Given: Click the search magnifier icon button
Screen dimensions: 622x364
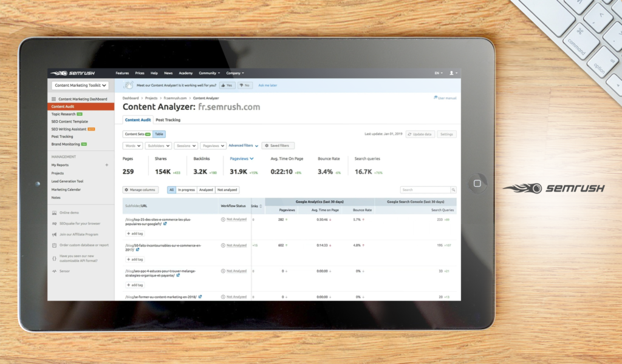Looking at the screenshot, I should coord(453,190).
